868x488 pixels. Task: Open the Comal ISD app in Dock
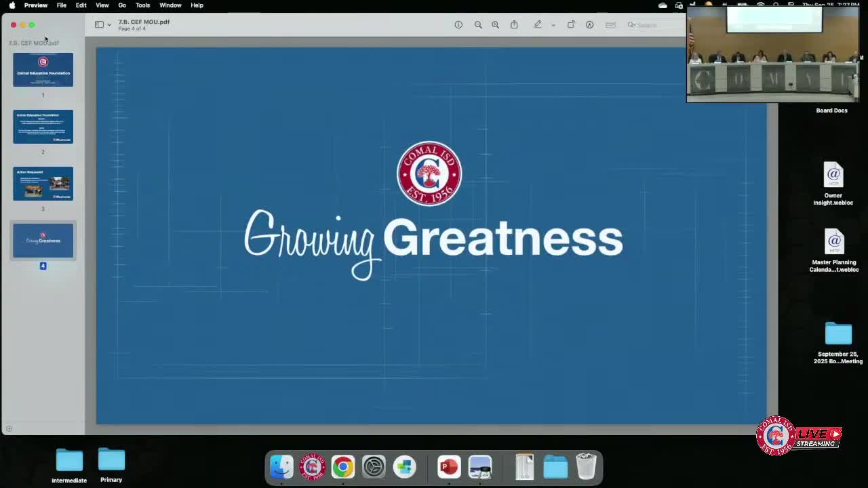[312, 466]
